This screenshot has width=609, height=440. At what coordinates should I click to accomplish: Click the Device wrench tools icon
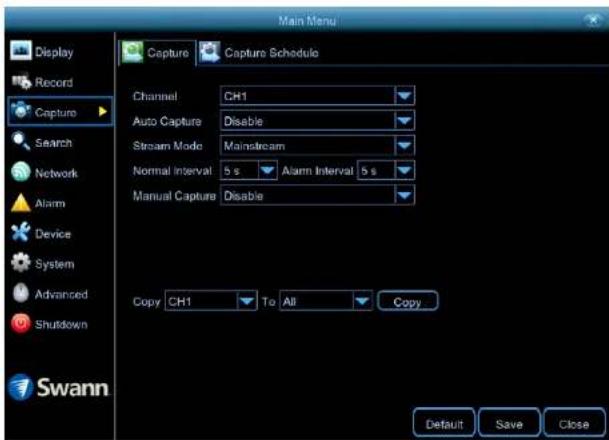21,232
